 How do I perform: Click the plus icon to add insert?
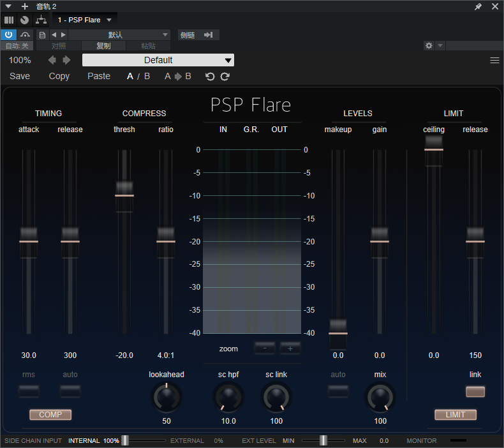tap(24, 6)
